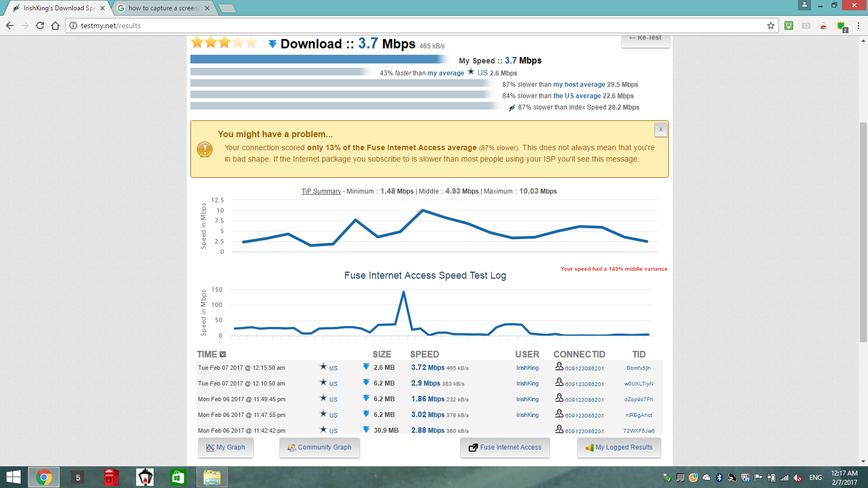The width and height of the screenshot is (868, 488).
Task: Click connection ID icon in the 12:15:50 am row
Action: pos(559,367)
